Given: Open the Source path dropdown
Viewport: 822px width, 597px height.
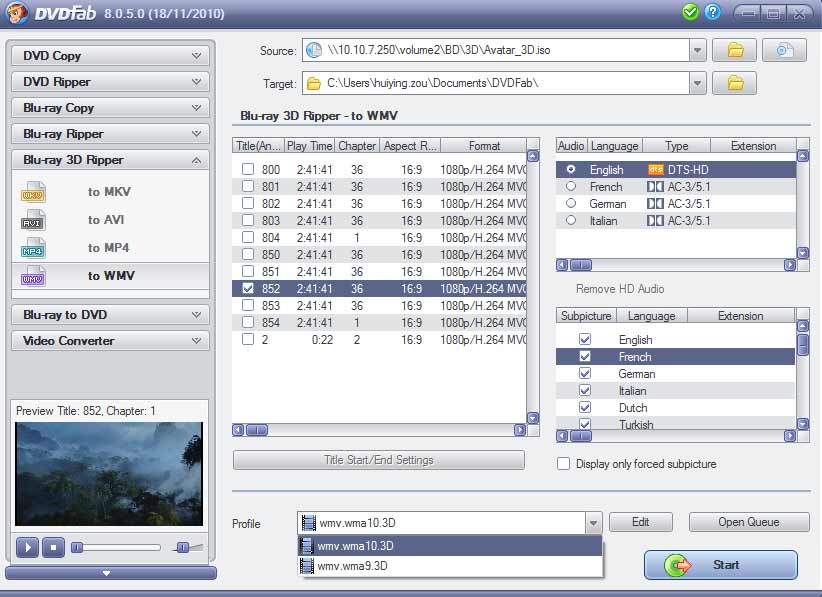Looking at the screenshot, I should tap(697, 50).
